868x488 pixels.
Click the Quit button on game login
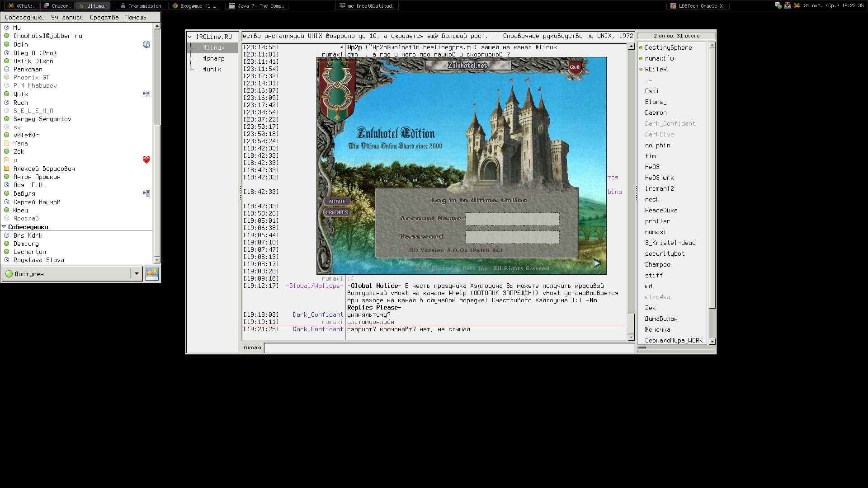pos(575,67)
